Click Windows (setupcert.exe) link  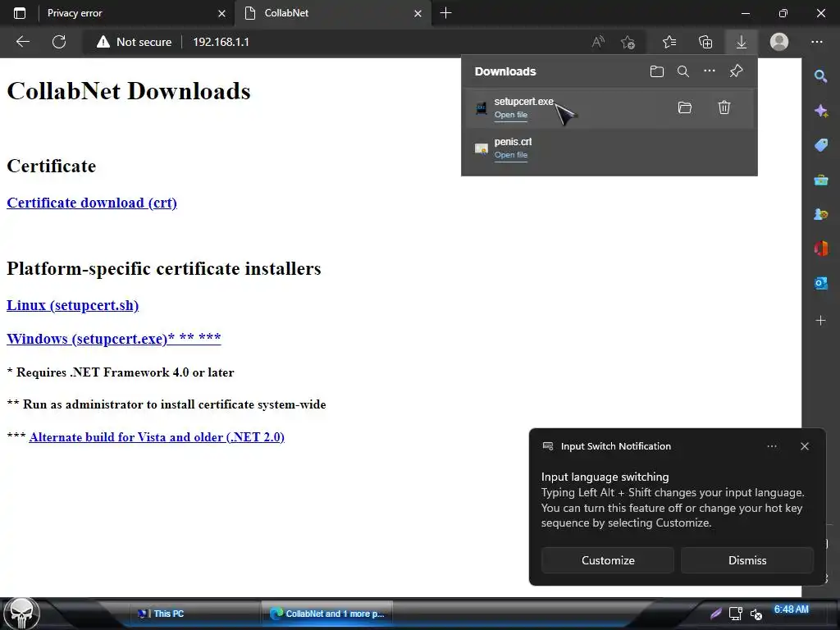pos(113,339)
